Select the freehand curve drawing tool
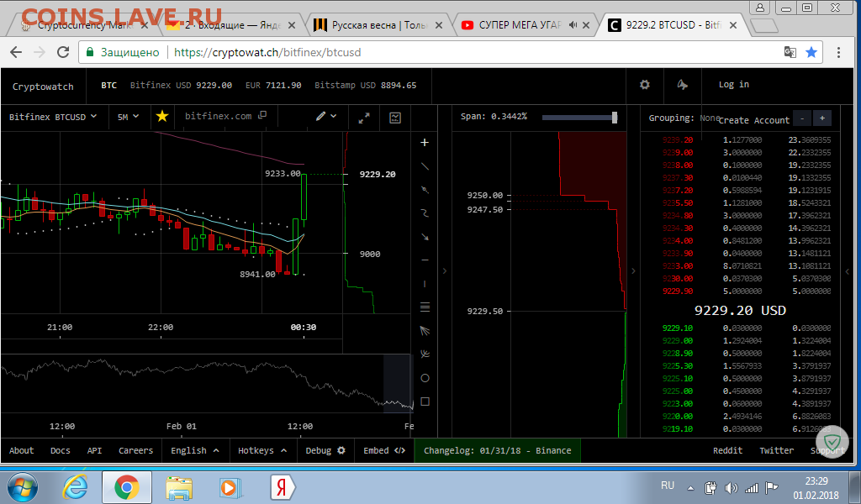 (425, 213)
